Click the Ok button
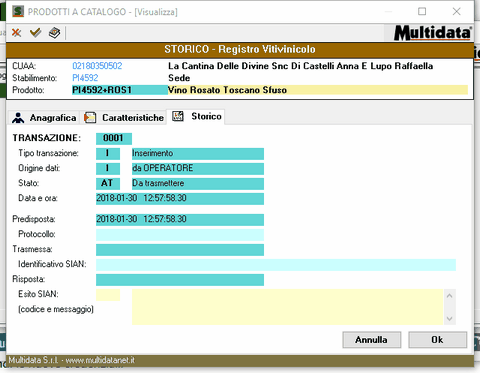 tap(437, 340)
